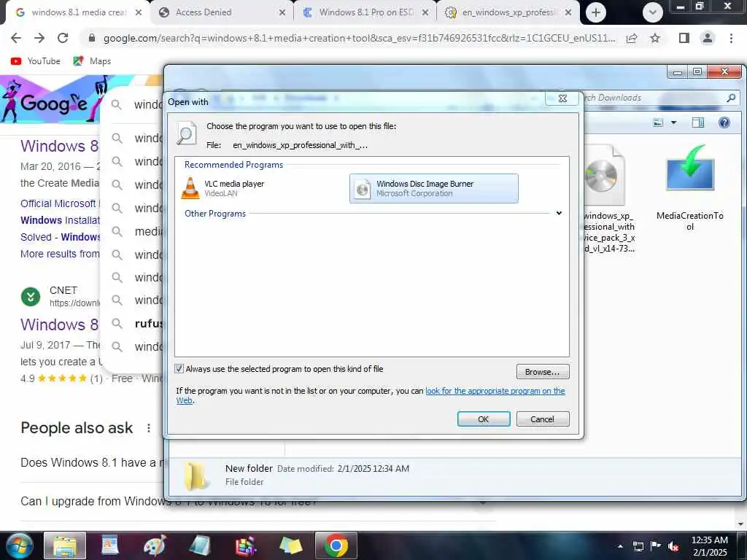Select the rufus search suggestion
This screenshot has width=747, height=560.
point(149,323)
